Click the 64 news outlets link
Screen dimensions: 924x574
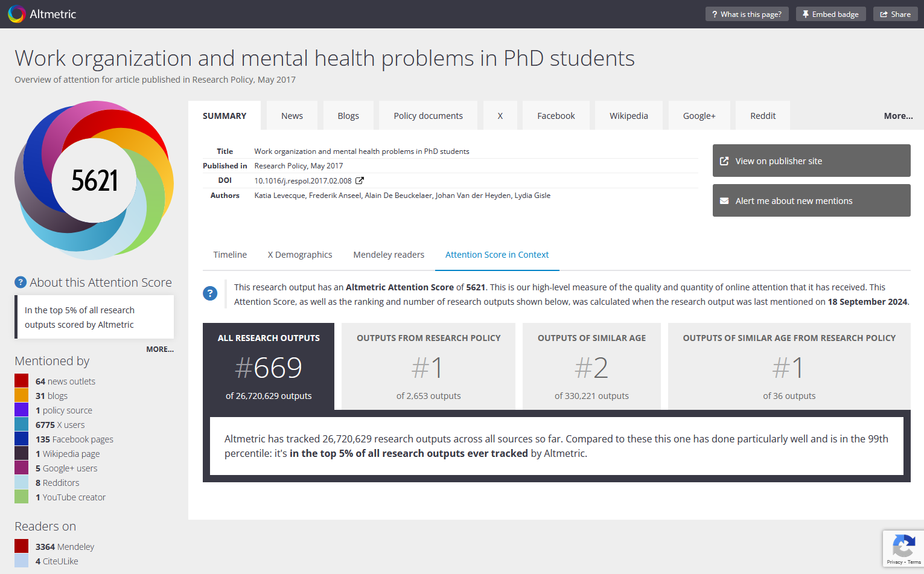point(65,381)
